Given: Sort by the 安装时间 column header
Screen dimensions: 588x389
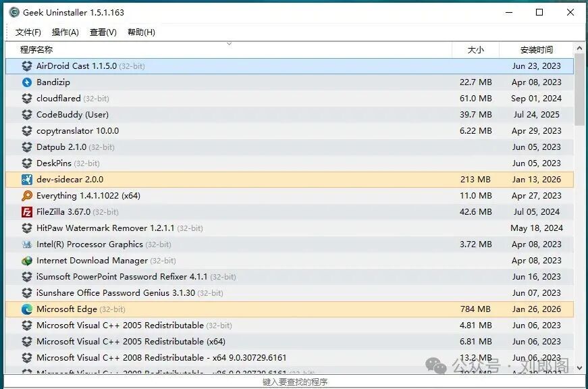Looking at the screenshot, I should [536, 49].
